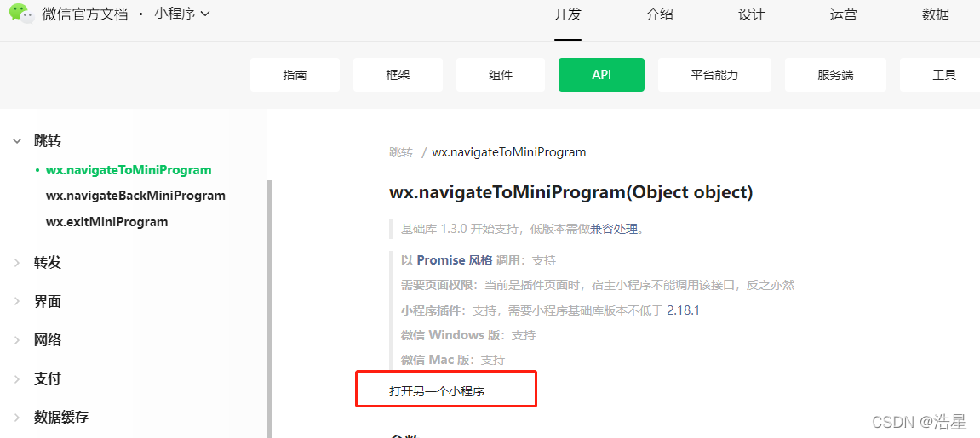This screenshot has width=980, height=438.
Task: Switch to the 设计 tab
Action: pyautogui.click(x=751, y=14)
